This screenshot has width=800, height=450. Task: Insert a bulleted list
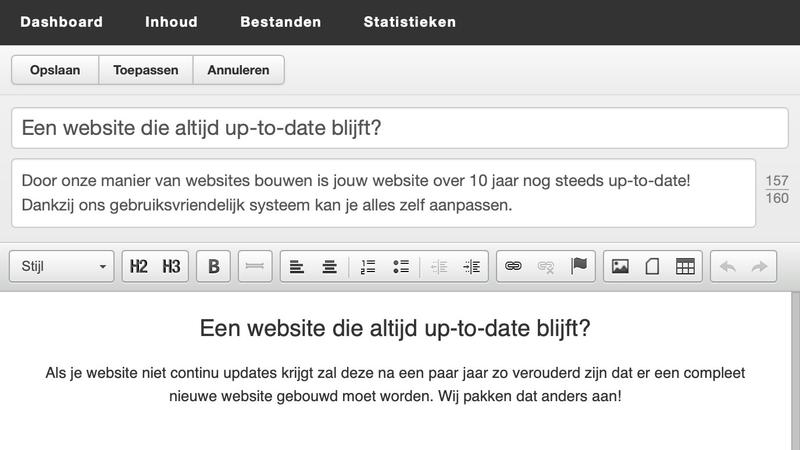coord(401,266)
